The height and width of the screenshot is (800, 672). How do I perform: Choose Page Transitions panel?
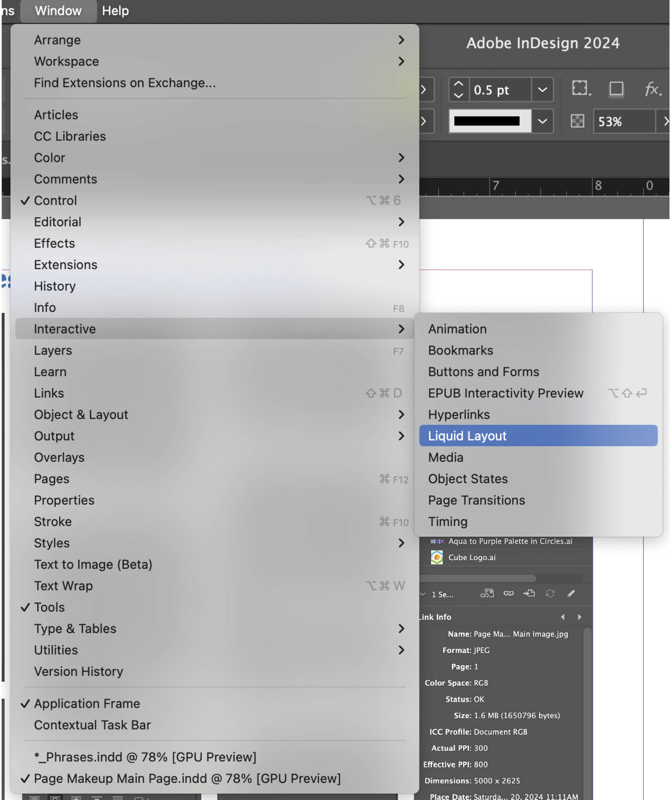coord(538,500)
